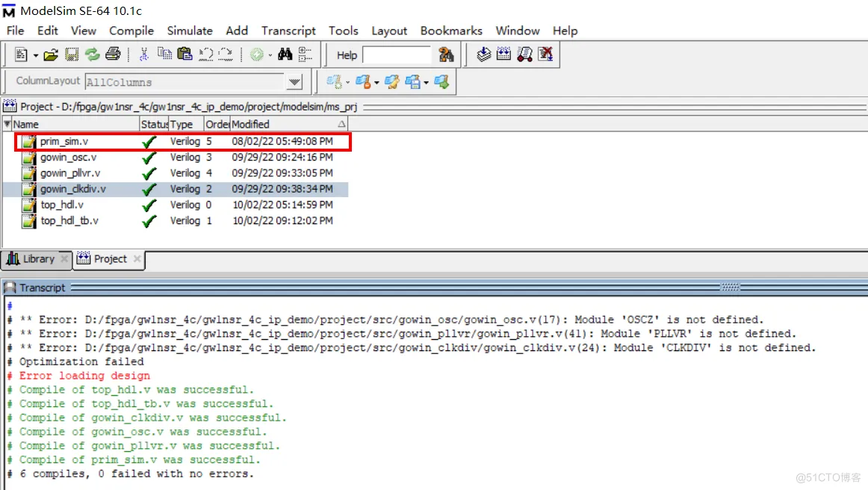
Task: Click the Undo arrow icon
Action: [205, 55]
